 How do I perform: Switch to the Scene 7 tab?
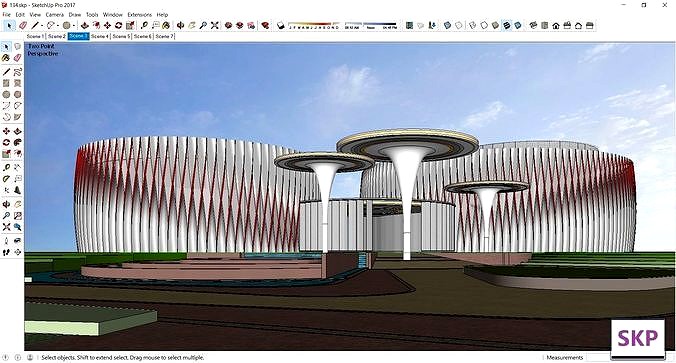pos(164,36)
